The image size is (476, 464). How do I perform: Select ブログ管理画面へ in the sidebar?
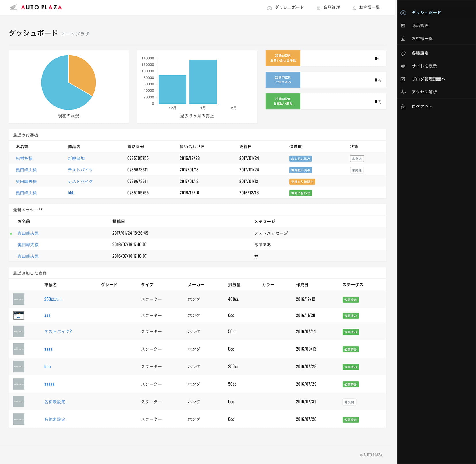(x=429, y=79)
